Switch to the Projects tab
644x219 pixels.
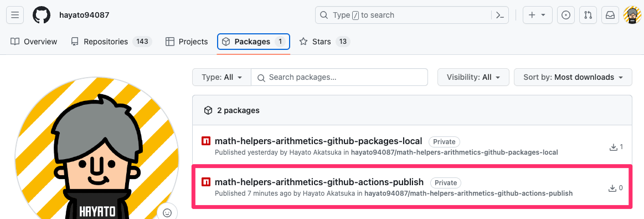click(x=187, y=42)
